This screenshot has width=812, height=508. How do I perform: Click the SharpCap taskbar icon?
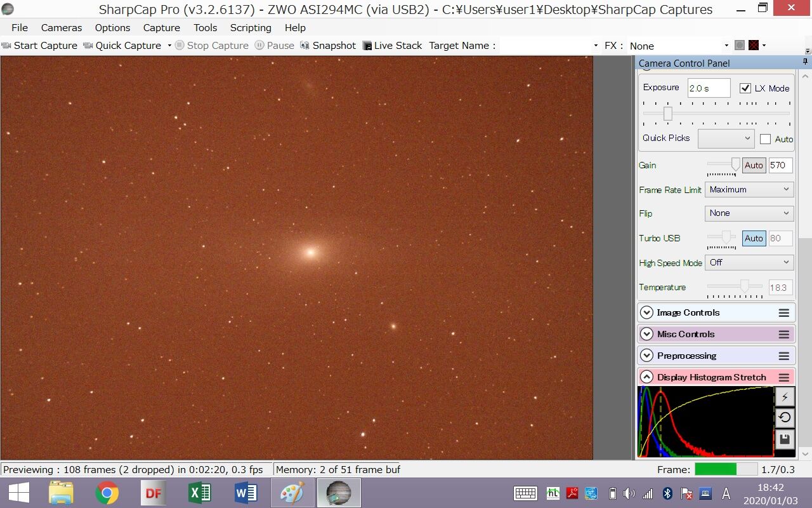tap(339, 493)
